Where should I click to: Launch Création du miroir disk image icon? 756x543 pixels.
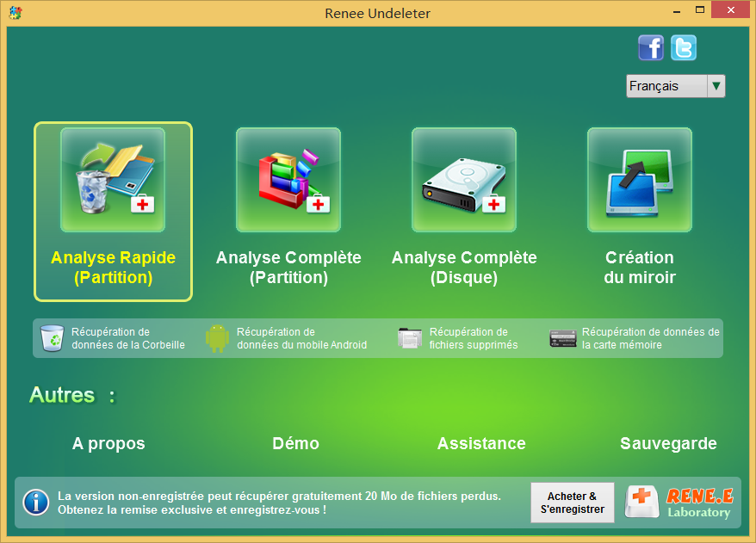tap(640, 180)
